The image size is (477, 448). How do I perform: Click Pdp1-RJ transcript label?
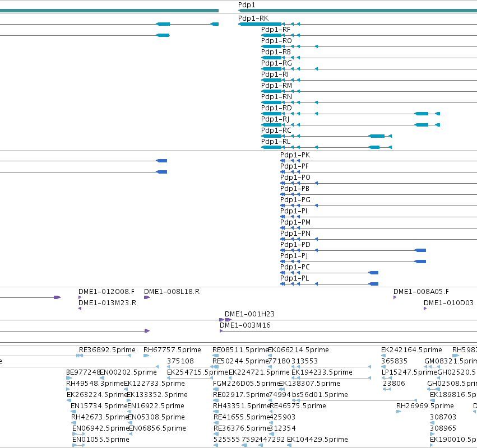pyautogui.click(x=275, y=119)
